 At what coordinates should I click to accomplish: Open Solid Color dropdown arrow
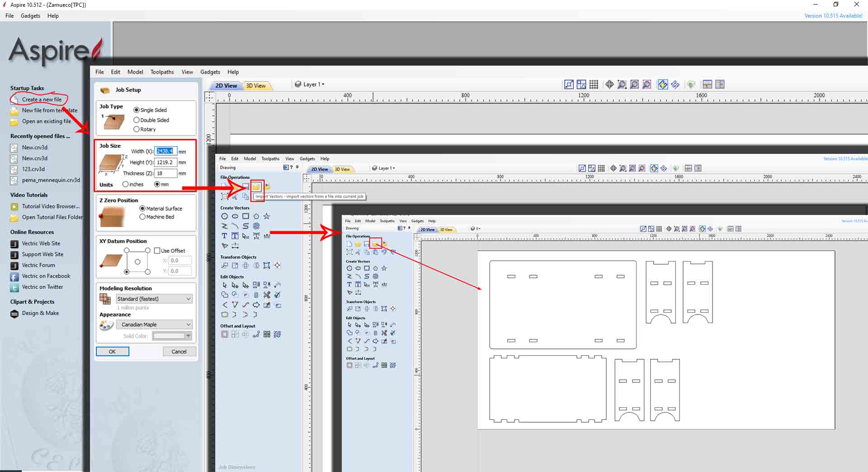[x=189, y=336]
